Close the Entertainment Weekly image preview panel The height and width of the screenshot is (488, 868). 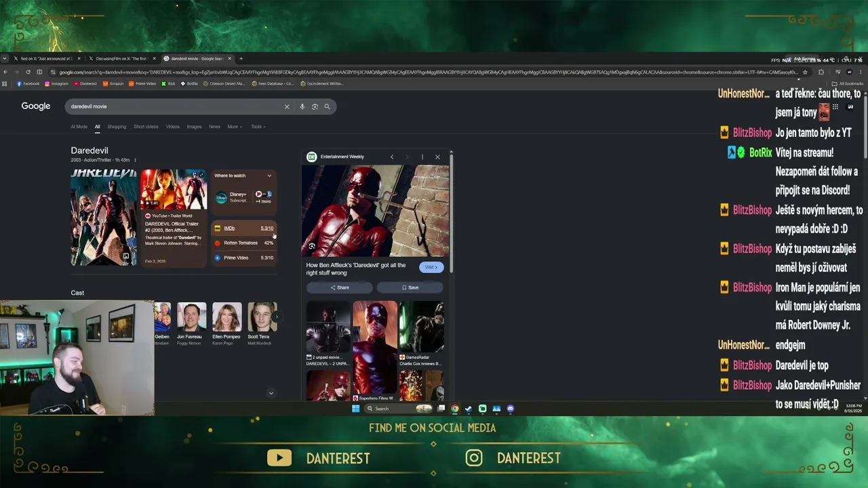point(437,157)
